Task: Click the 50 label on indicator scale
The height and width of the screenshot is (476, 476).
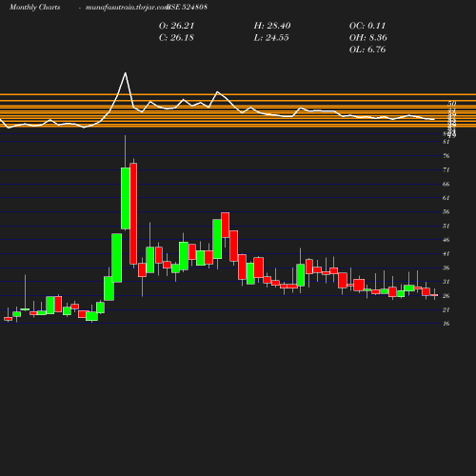Action: [x=452, y=104]
